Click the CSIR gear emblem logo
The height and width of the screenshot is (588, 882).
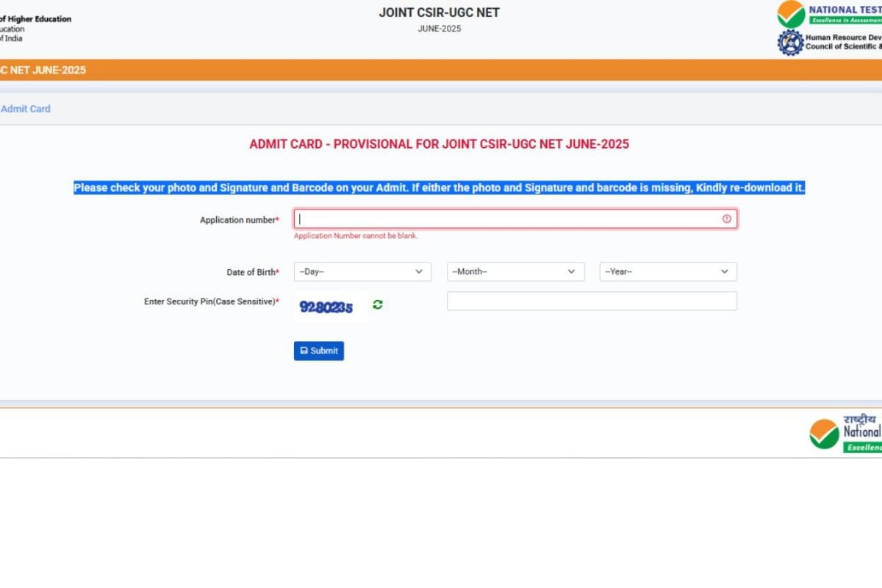(790, 43)
